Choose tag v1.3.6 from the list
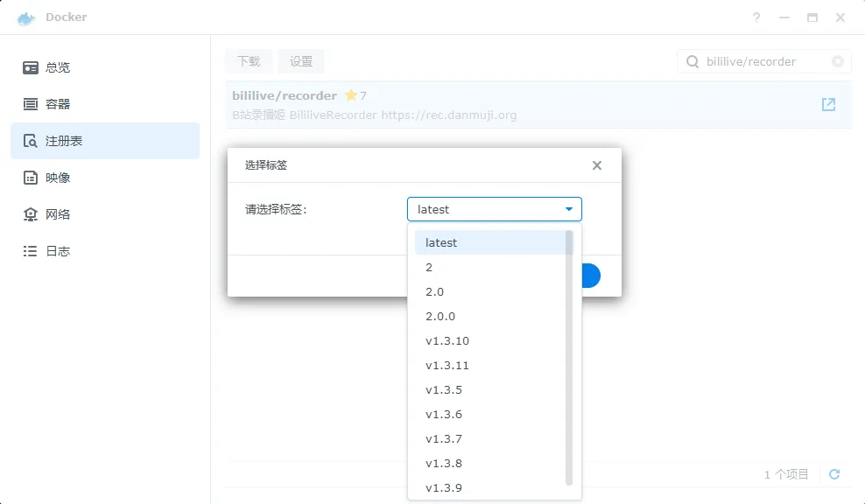Screen dimensions: 865x504 pyautogui.click(x=490, y=415)
